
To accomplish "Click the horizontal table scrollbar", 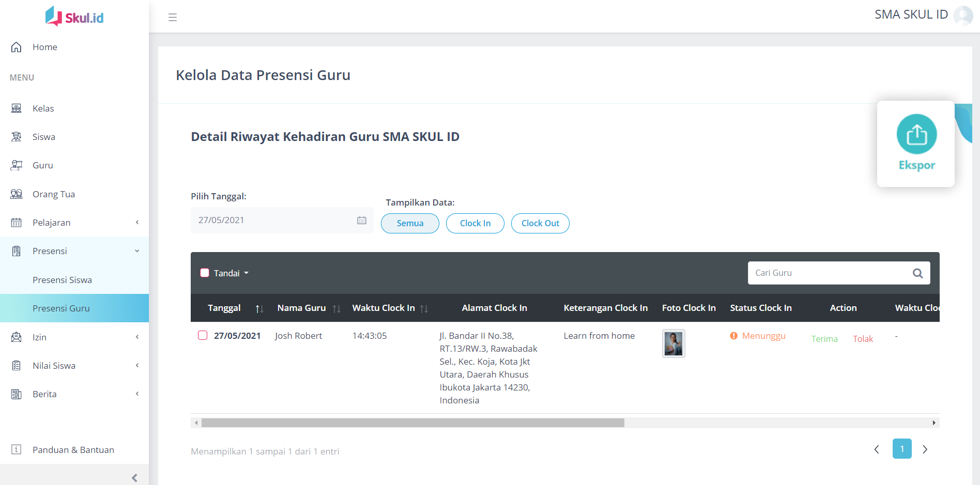I will [412, 423].
